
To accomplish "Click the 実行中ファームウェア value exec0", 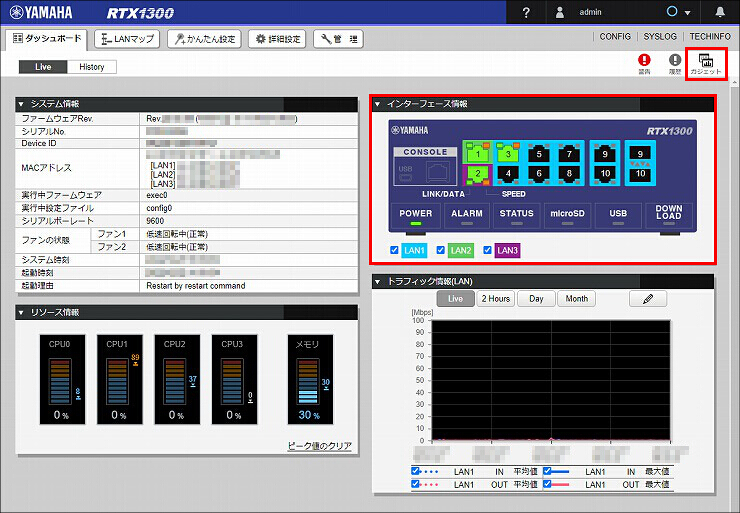I will coord(157,195).
